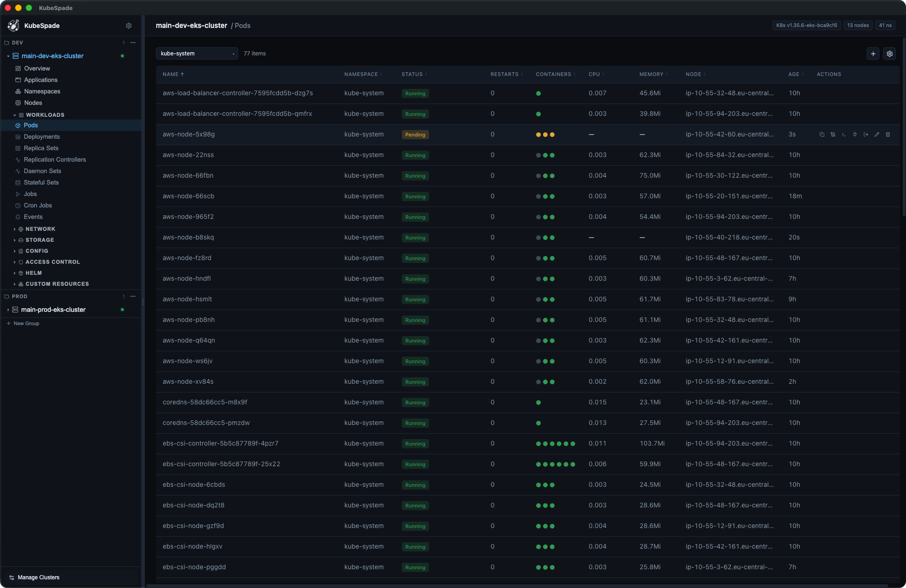Open Deployments in sidebar
The image size is (906, 588).
(42, 137)
